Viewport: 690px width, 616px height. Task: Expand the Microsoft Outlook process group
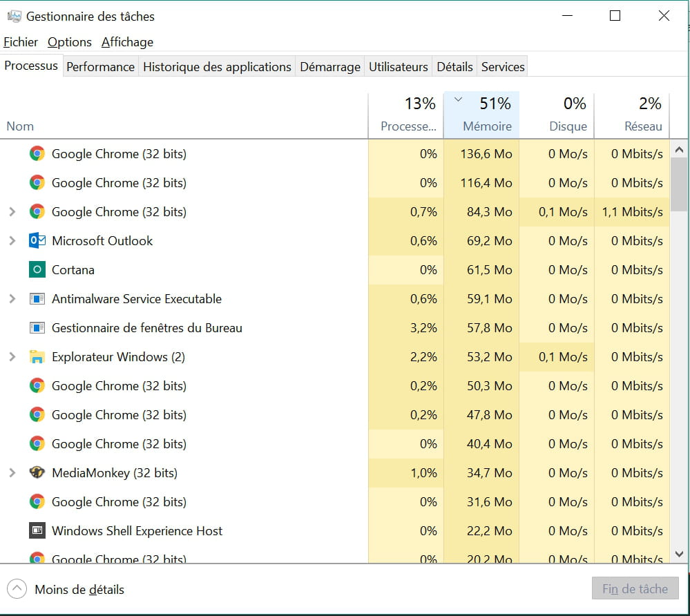(12, 241)
